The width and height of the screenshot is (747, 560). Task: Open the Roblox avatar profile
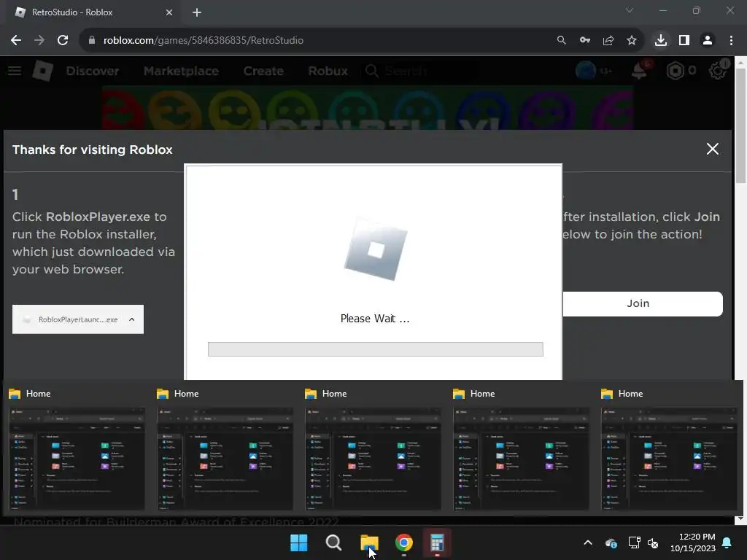(x=586, y=71)
